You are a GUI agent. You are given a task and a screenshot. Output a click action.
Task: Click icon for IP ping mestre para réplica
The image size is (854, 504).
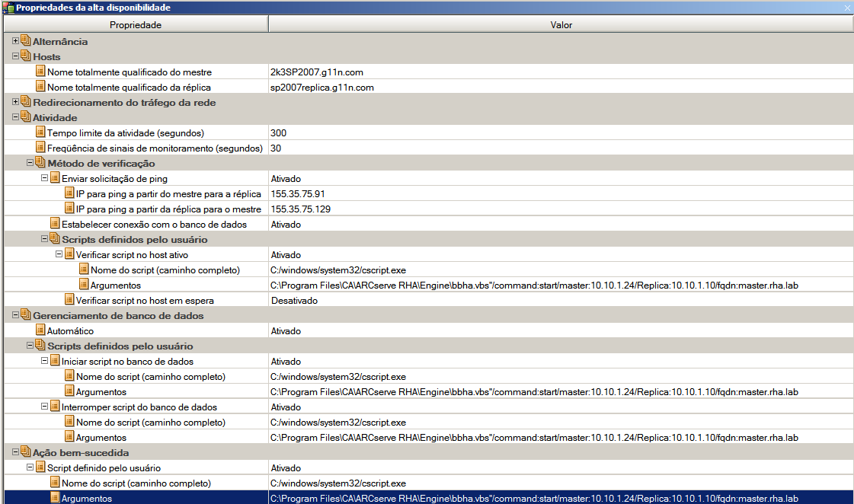(69, 193)
